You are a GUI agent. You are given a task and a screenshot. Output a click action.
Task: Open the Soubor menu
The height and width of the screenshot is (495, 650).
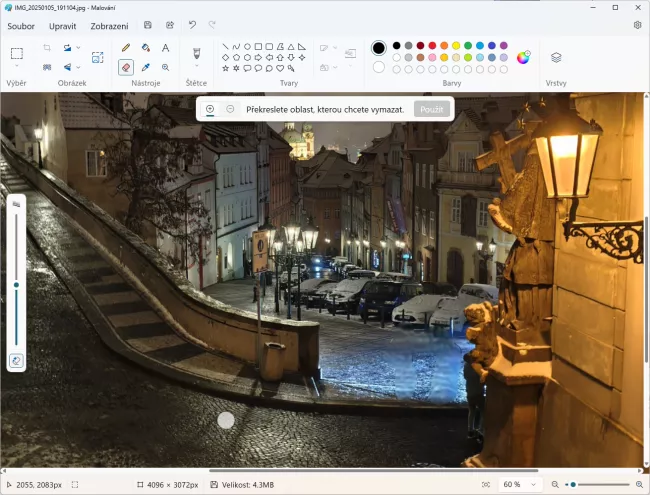pyautogui.click(x=21, y=25)
